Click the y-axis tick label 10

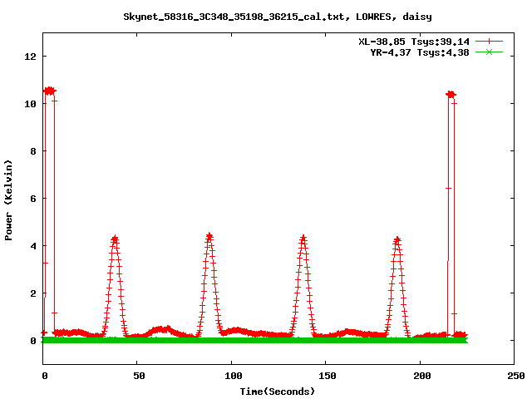[30, 104]
